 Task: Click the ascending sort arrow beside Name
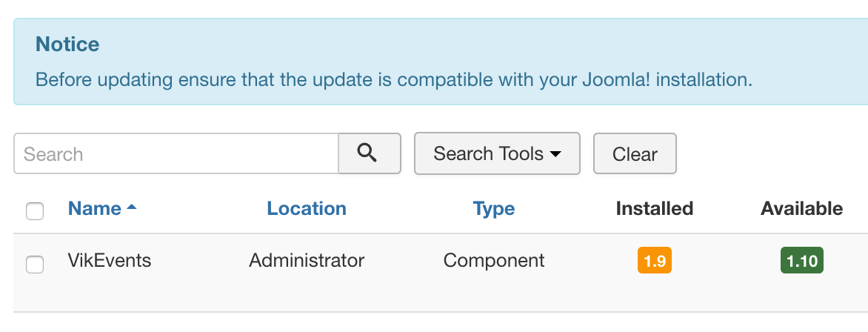[131, 207]
